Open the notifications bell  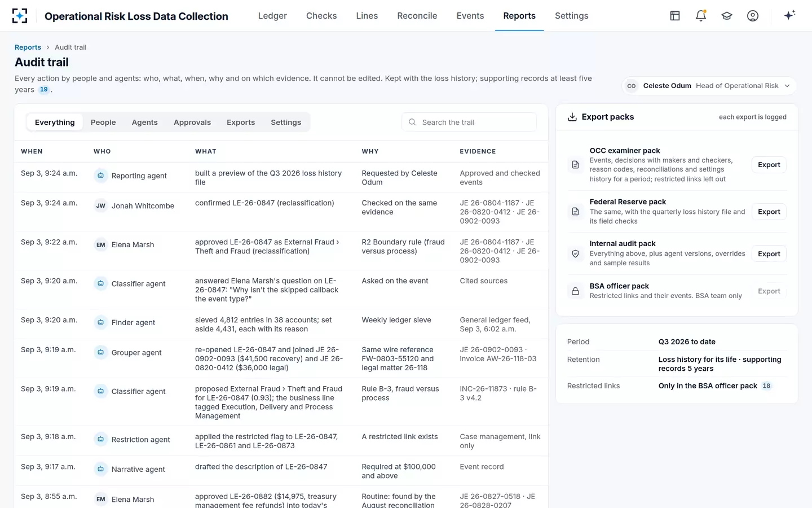click(x=701, y=16)
